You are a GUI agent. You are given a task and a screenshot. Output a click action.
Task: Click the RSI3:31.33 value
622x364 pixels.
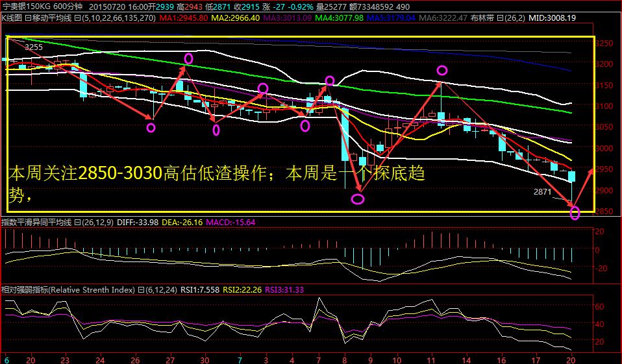(284, 290)
